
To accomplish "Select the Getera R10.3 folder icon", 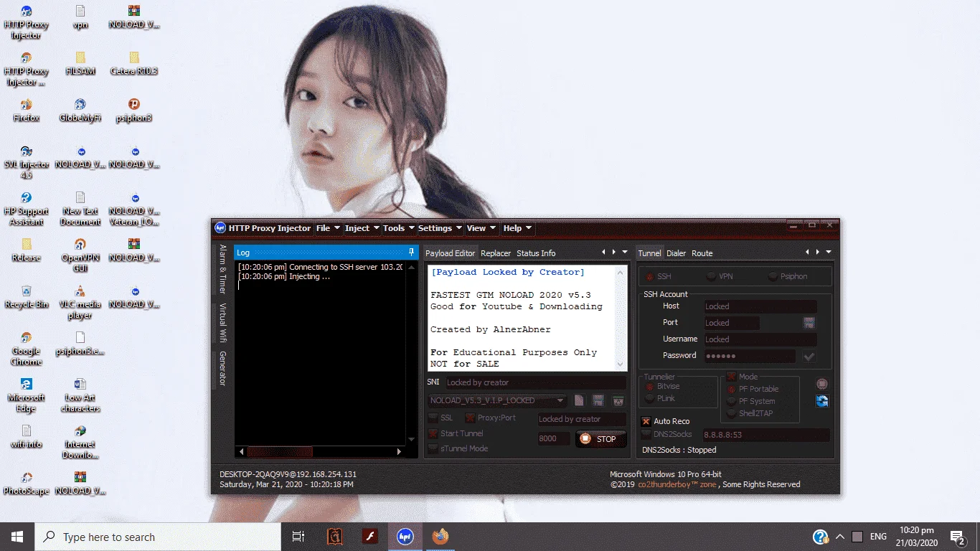I will click(133, 63).
